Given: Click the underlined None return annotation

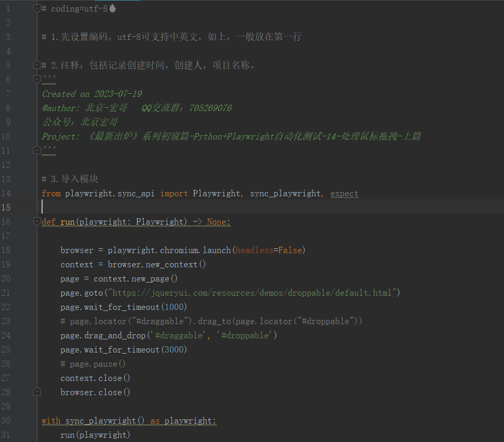Looking at the screenshot, I should coord(218,222).
